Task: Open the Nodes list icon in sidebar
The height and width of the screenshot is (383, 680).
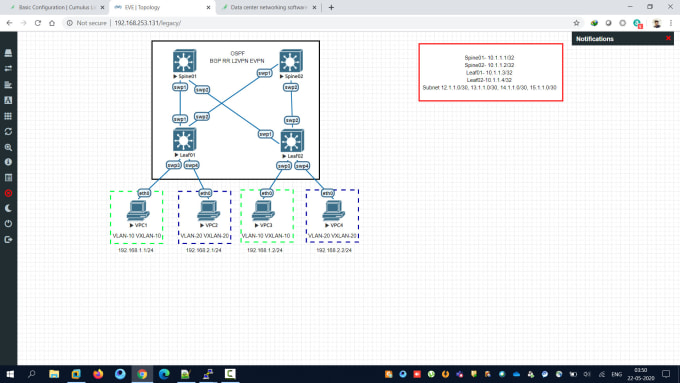Action: 8,53
